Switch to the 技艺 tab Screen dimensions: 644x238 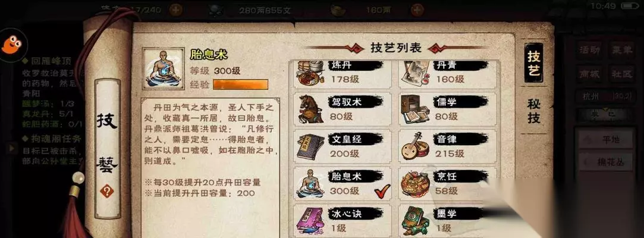(x=534, y=64)
